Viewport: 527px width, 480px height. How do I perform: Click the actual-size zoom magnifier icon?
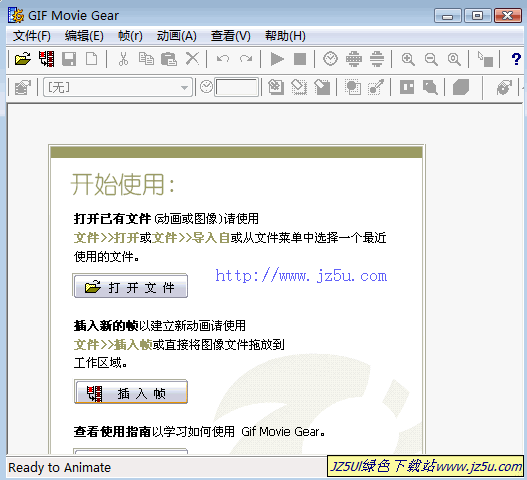click(454, 59)
